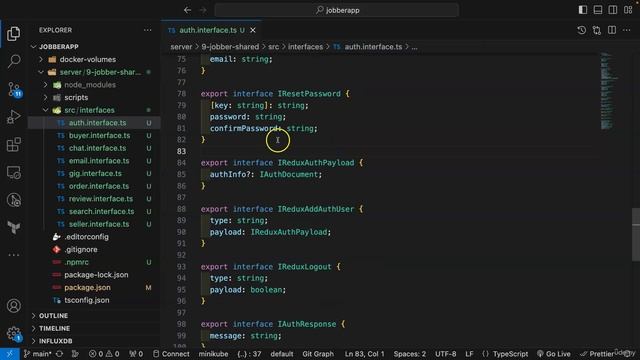
Task: Open tsconfig.json in the explorer
Action: pos(87,300)
